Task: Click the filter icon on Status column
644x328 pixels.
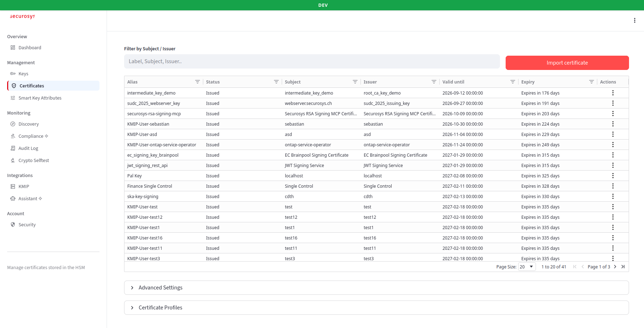Action: pos(276,82)
